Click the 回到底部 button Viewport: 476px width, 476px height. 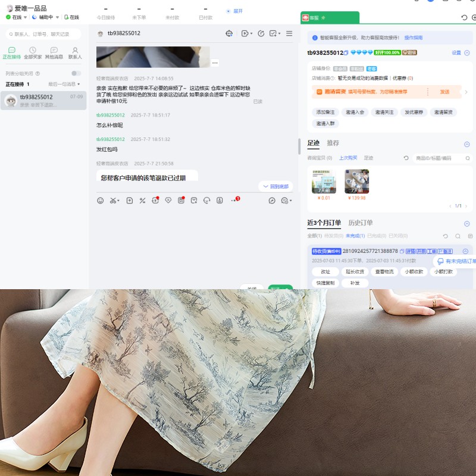(275, 186)
